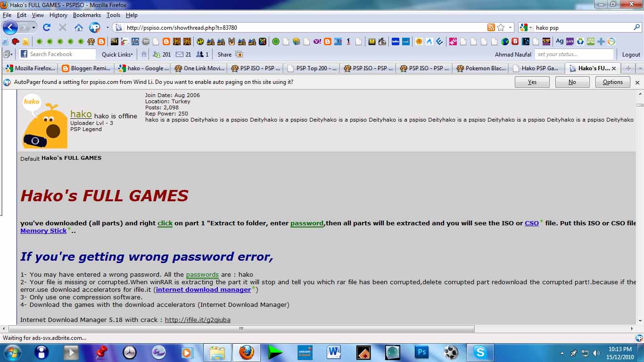Click the Logout link in Facebook toolbar
The width and height of the screenshot is (644, 362).
coord(631,54)
